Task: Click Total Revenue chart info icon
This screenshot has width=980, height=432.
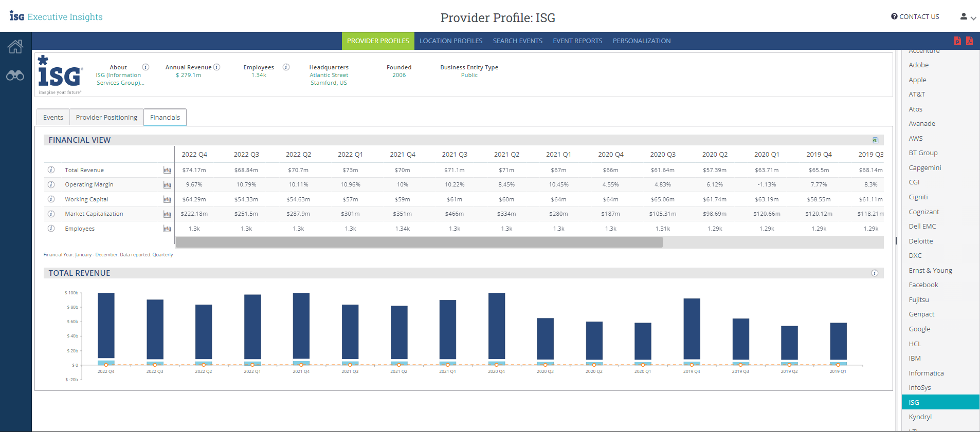Action: [x=875, y=273]
